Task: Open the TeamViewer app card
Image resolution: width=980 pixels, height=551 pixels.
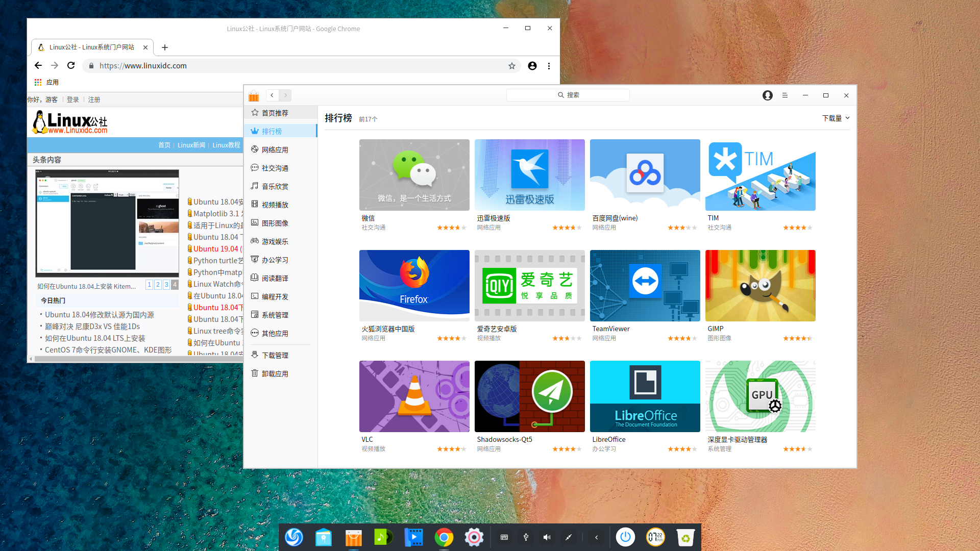Action: 645,296
